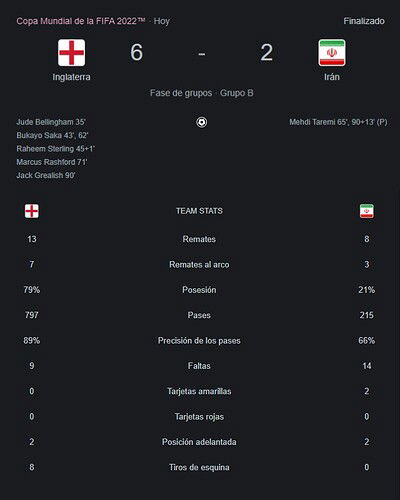Click the Remates al arco label
Screen dimensions: 400x500
click(x=199, y=265)
